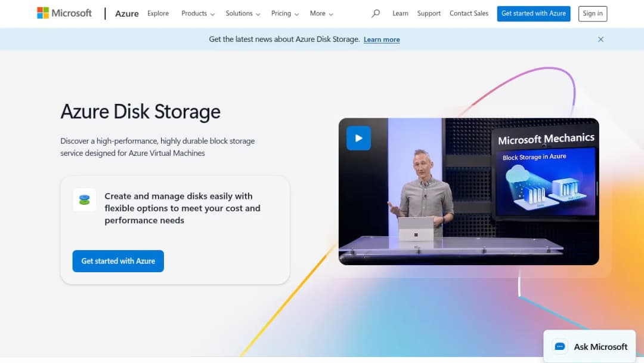644x363 pixels.
Task: Follow the Learn more banner link
Action: 382,39
